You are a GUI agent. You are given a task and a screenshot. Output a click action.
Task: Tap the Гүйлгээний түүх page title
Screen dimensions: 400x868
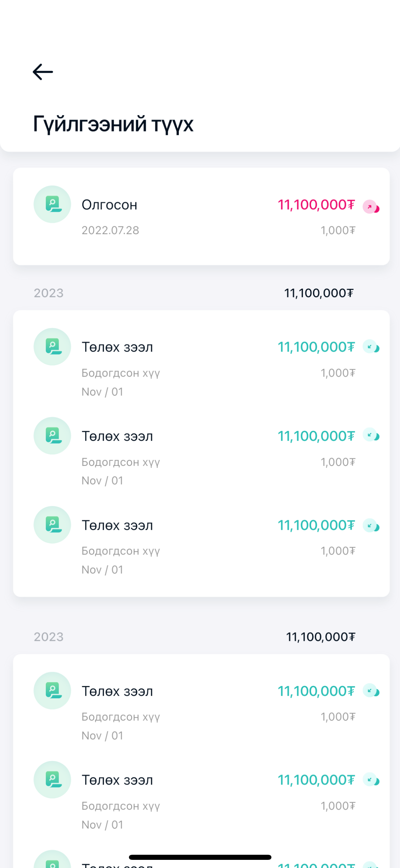[113, 124]
